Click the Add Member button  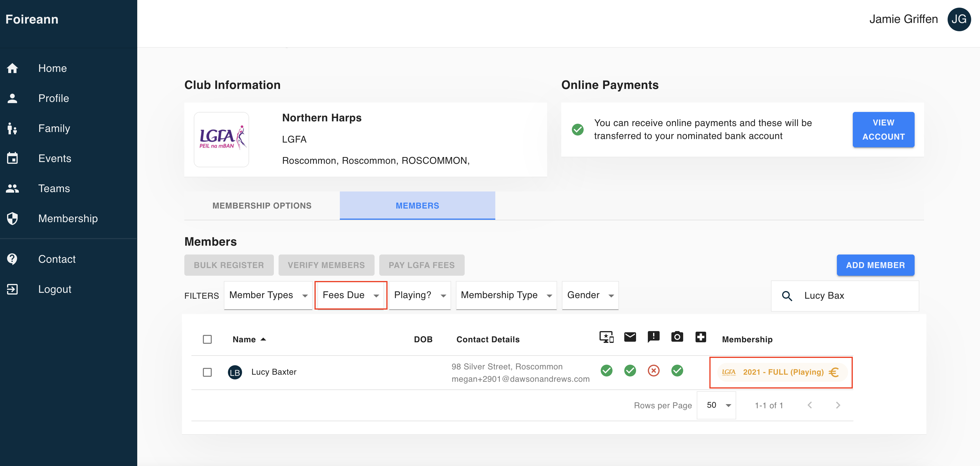coord(875,265)
